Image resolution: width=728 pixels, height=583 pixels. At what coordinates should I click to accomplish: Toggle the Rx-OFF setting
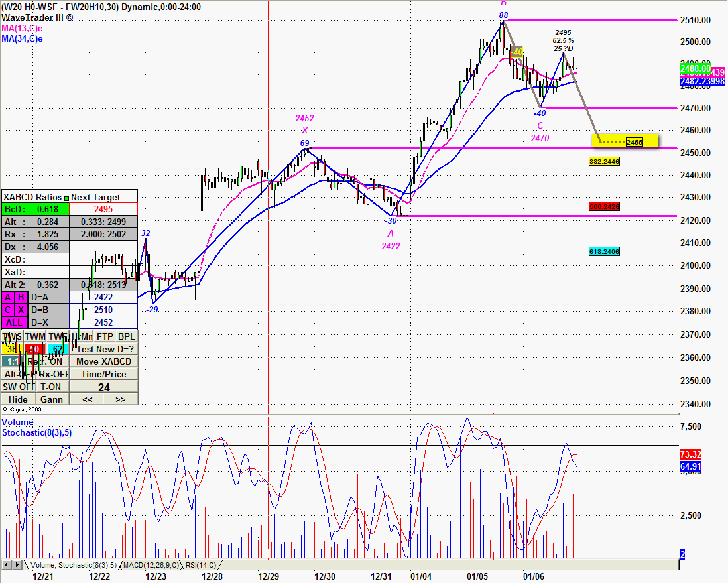point(53,374)
